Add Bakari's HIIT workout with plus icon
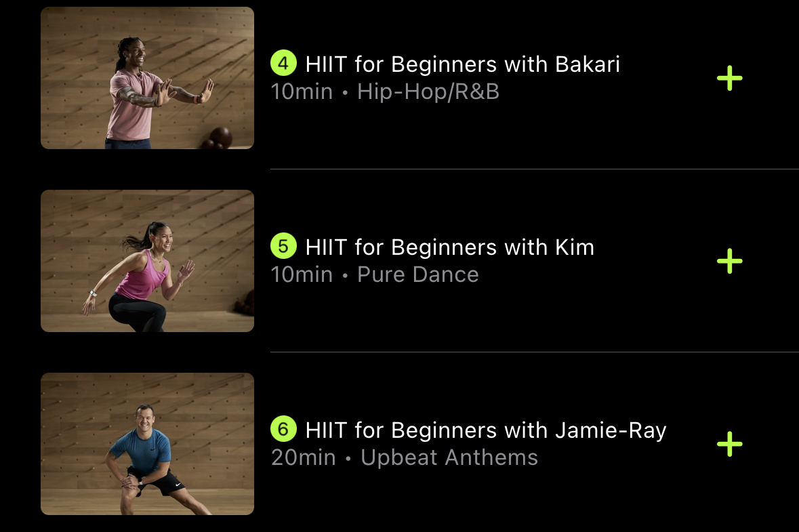799x532 pixels. click(730, 78)
